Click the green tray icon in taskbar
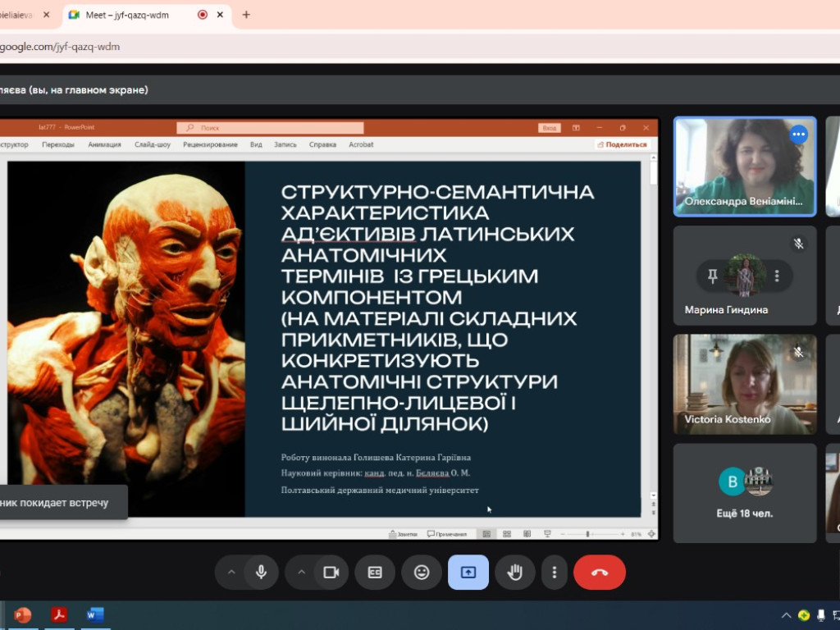Viewport: 840px width, 630px height. click(x=804, y=615)
